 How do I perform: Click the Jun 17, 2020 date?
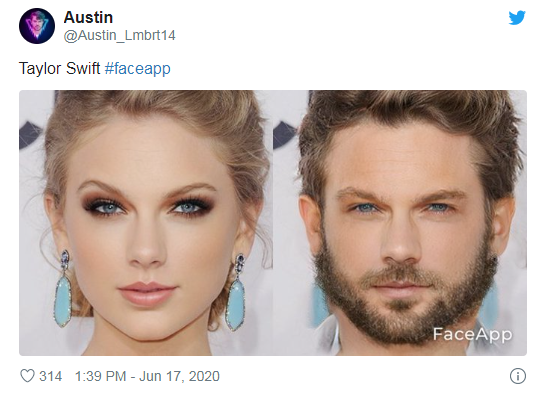(x=179, y=376)
